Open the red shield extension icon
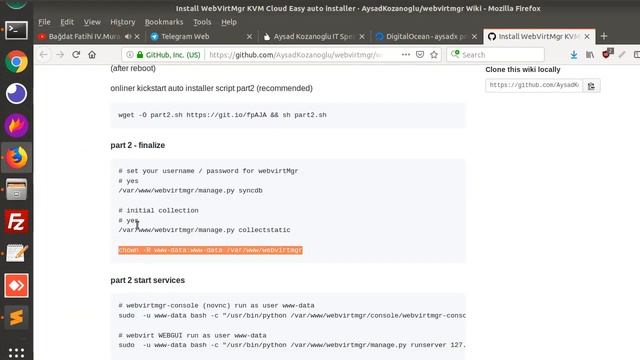 (607, 53)
